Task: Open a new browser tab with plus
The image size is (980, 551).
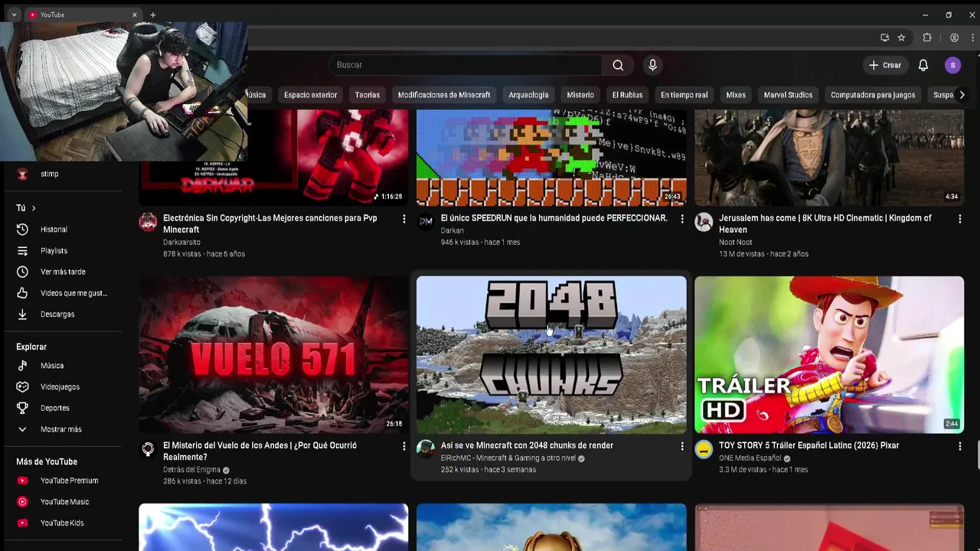Action: pos(153,15)
